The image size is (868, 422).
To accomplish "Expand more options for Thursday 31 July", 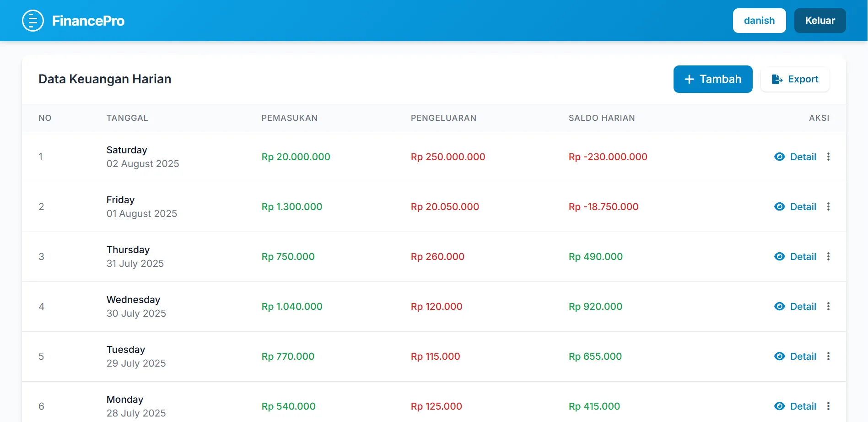I will point(828,257).
